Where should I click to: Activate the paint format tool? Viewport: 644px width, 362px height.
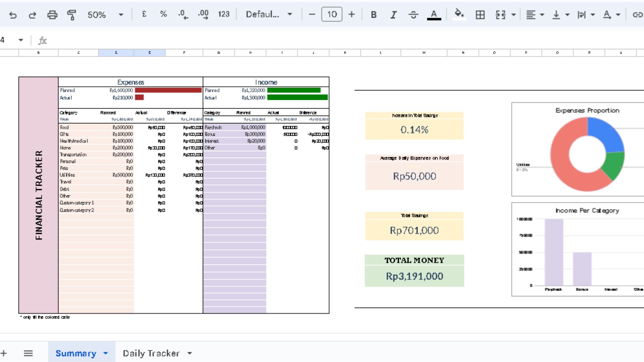[71, 15]
